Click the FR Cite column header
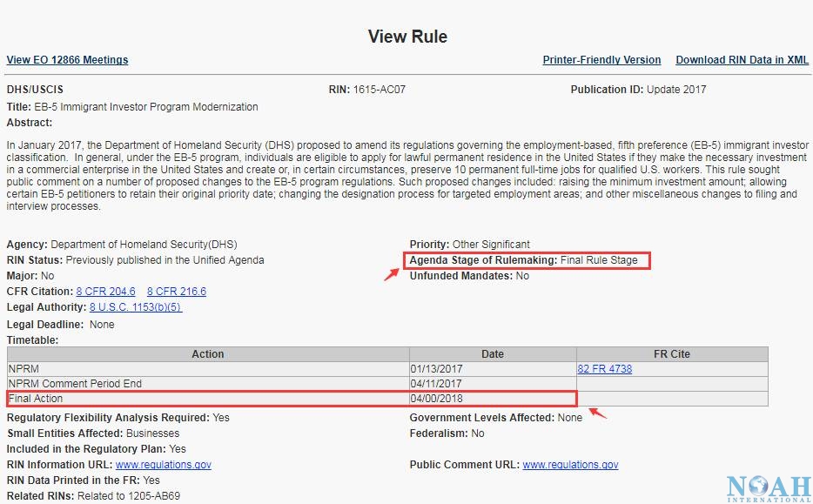Screen dimensions: 813x504 [x=672, y=354]
